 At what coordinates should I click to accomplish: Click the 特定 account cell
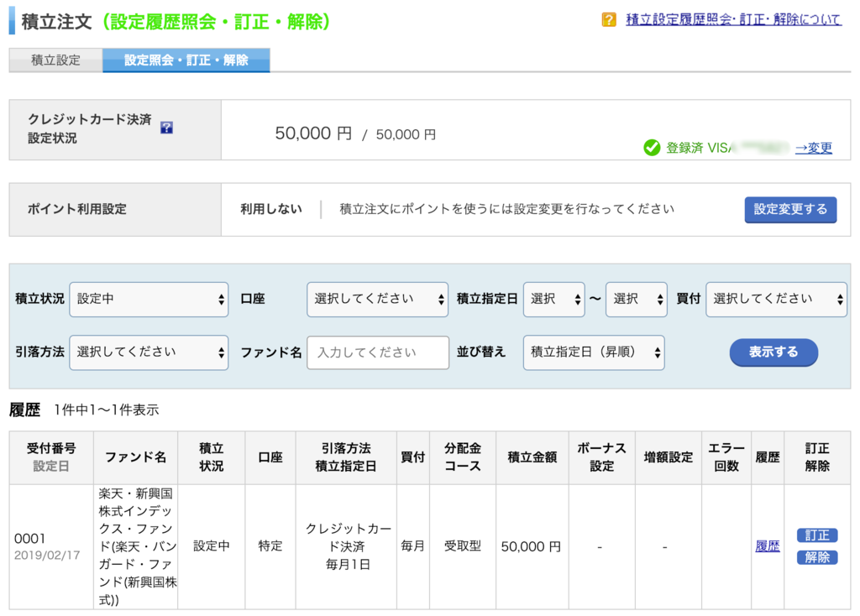tap(270, 546)
